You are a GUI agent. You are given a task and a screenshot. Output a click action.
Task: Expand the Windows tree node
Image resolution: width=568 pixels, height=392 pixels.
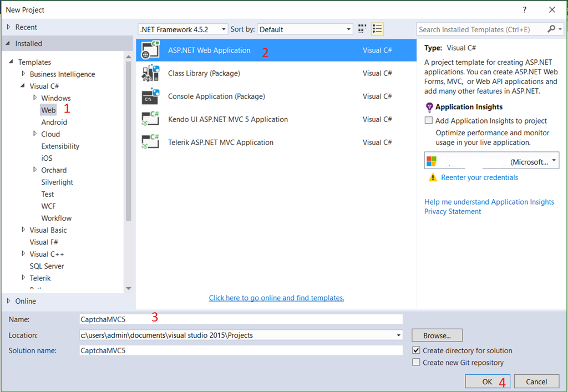[35, 98]
